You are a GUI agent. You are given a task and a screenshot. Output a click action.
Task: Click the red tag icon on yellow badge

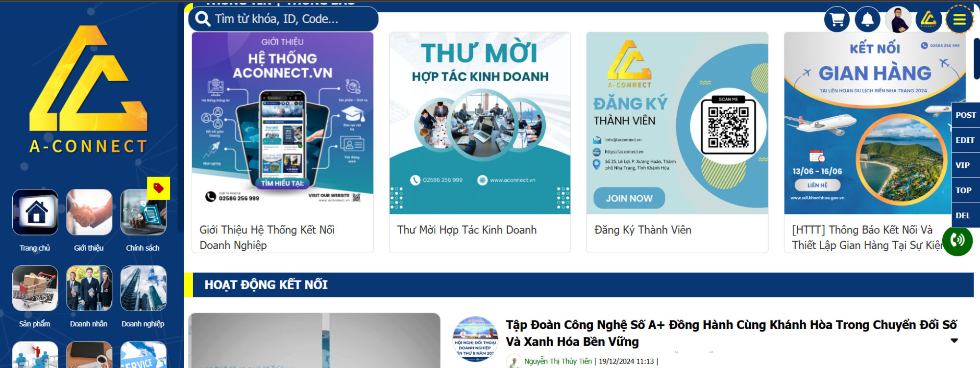point(158,188)
